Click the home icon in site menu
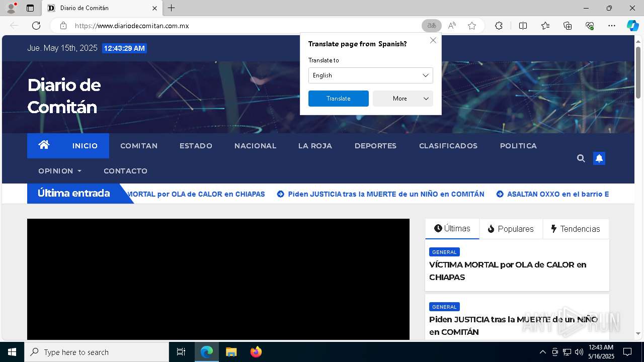 [x=44, y=145]
